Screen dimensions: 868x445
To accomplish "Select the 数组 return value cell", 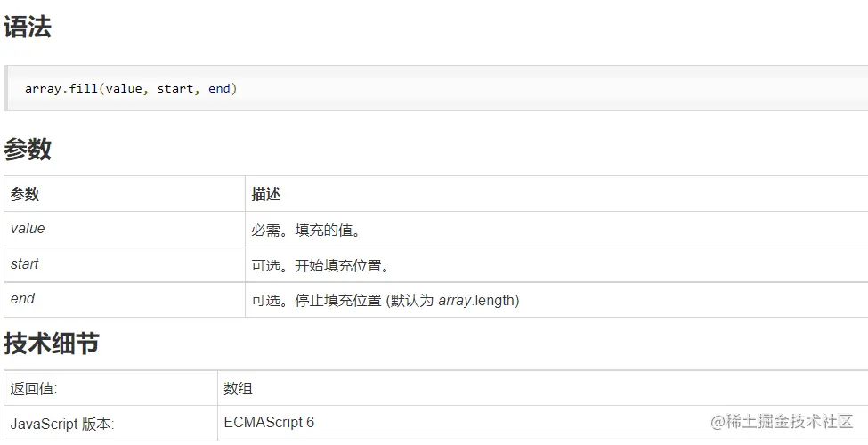I will coord(238,389).
